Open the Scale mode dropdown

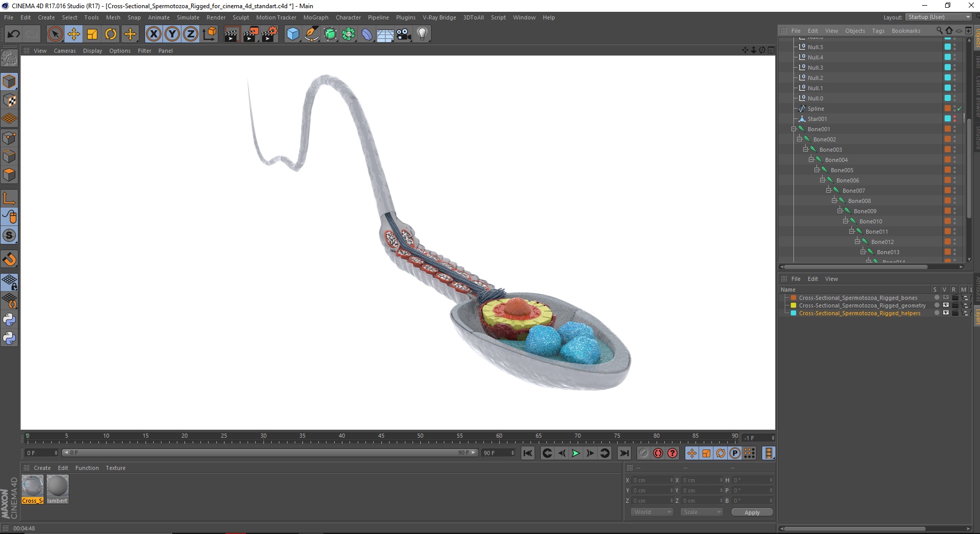click(x=701, y=512)
